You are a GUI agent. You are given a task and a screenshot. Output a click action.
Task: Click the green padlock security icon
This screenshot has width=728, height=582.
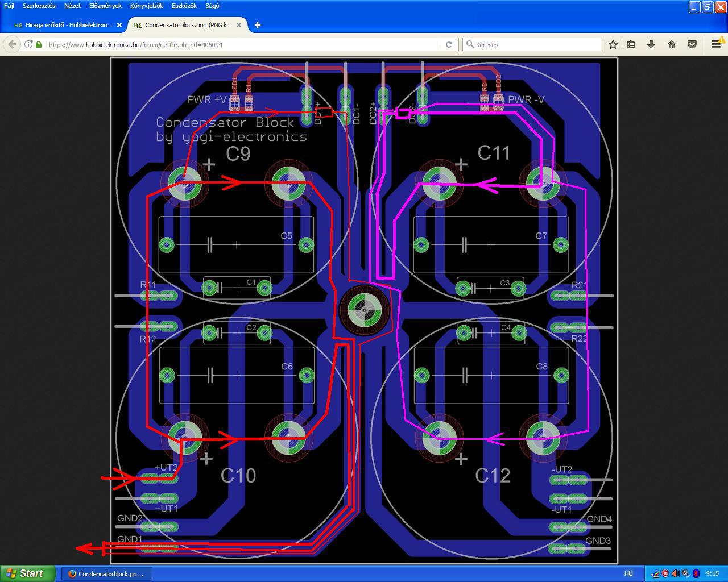click(x=39, y=44)
